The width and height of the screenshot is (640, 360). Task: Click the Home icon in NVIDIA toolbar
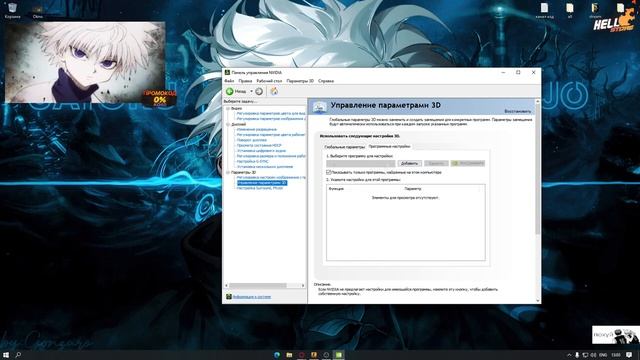[274, 91]
